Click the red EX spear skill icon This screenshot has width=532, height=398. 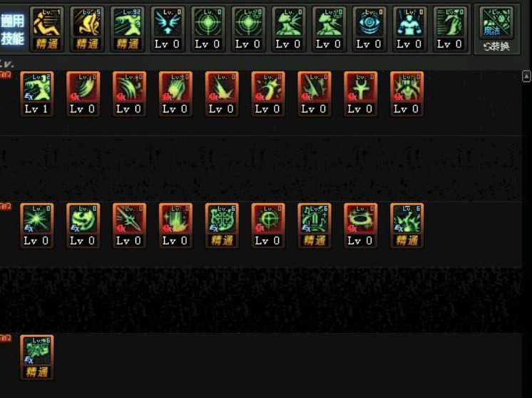129,225
